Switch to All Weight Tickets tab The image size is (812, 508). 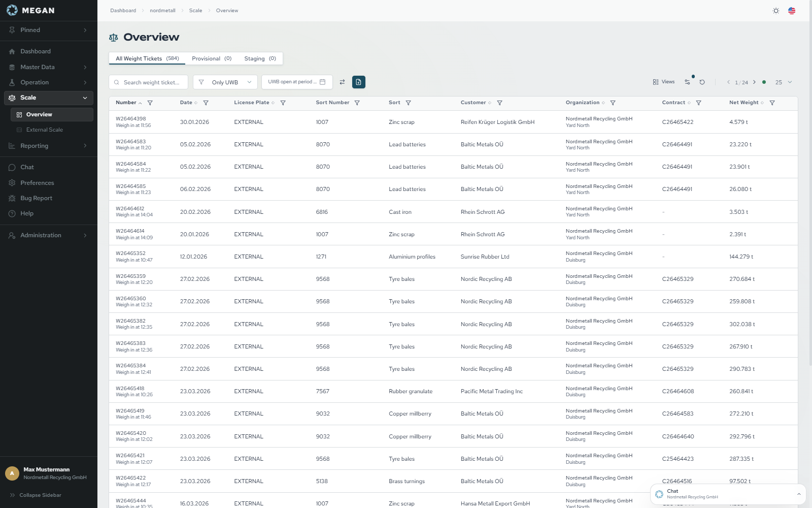pos(147,58)
